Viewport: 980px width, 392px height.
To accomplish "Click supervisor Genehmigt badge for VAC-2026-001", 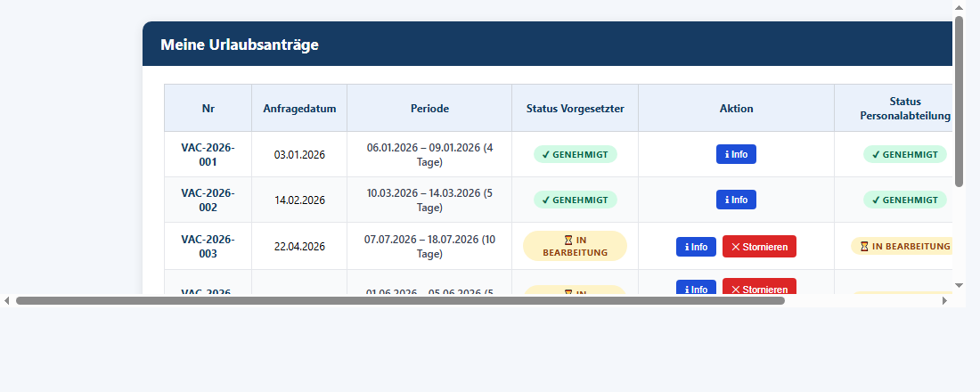I will tap(575, 154).
